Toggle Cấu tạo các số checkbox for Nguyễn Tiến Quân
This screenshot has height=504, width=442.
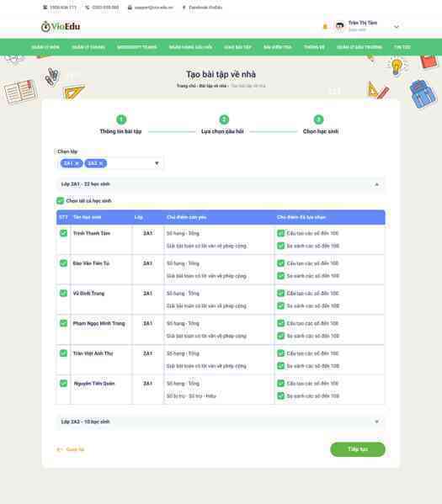[x=281, y=384]
